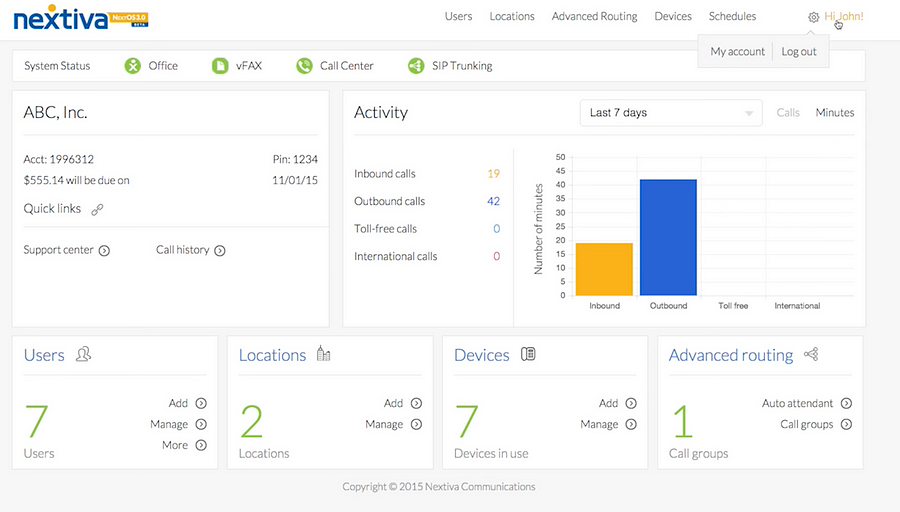This screenshot has height=512, width=900.
Task: Click the International calls row label
Action: click(x=395, y=257)
